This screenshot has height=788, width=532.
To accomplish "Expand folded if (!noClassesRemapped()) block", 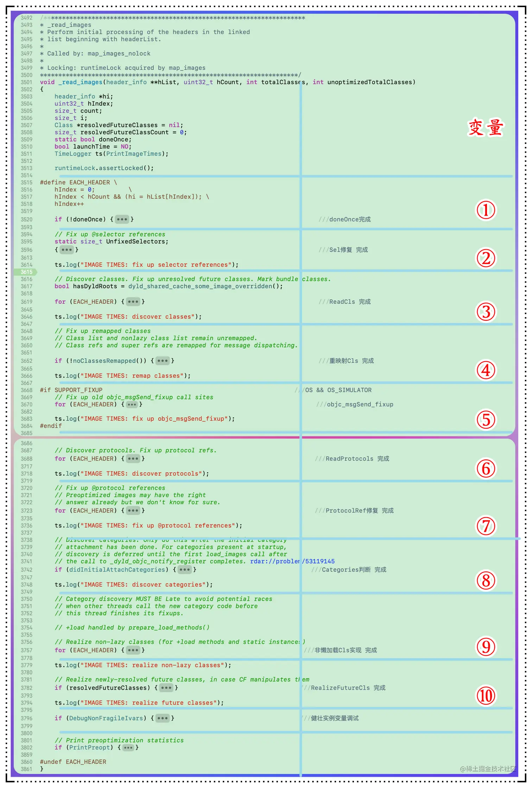I will [163, 361].
